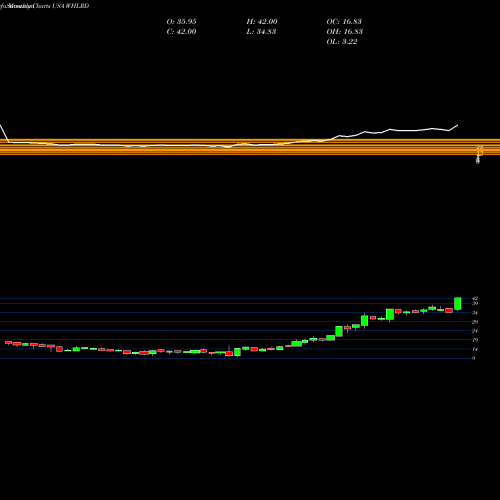Click the open price value O: 35.95
The image size is (500, 500).
click(x=181, y=22)
